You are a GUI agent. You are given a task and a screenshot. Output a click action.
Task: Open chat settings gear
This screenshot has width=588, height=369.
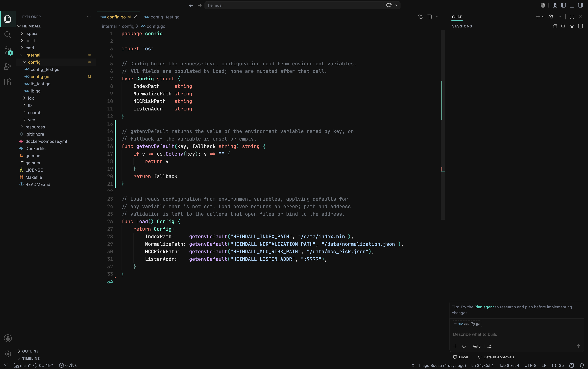551,17
